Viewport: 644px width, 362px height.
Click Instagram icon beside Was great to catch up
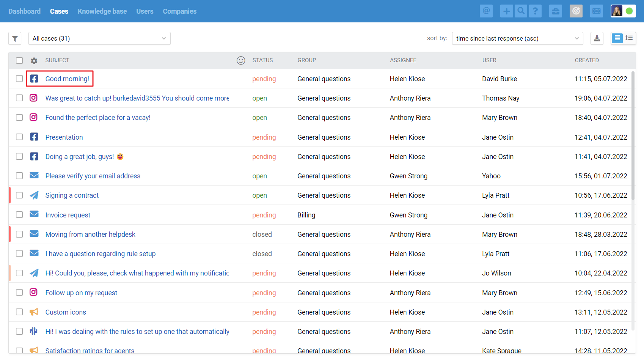coord(34,98)
